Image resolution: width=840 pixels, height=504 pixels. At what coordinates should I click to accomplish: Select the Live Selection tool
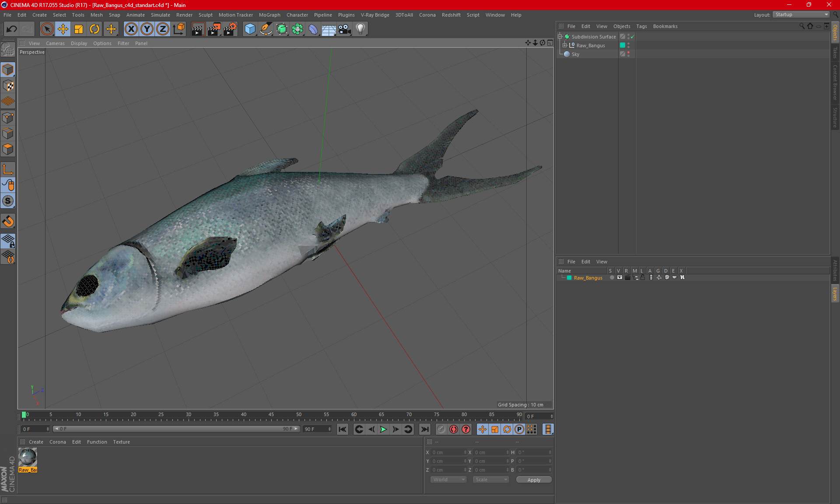47,29
